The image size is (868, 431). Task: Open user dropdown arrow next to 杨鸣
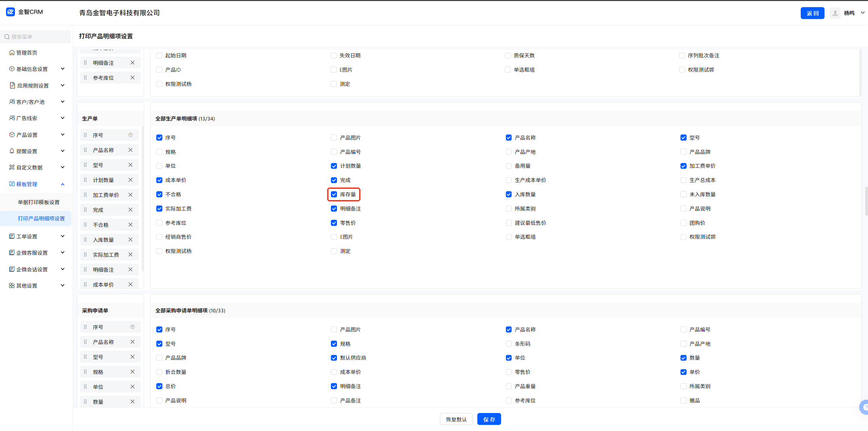[862, 13]
